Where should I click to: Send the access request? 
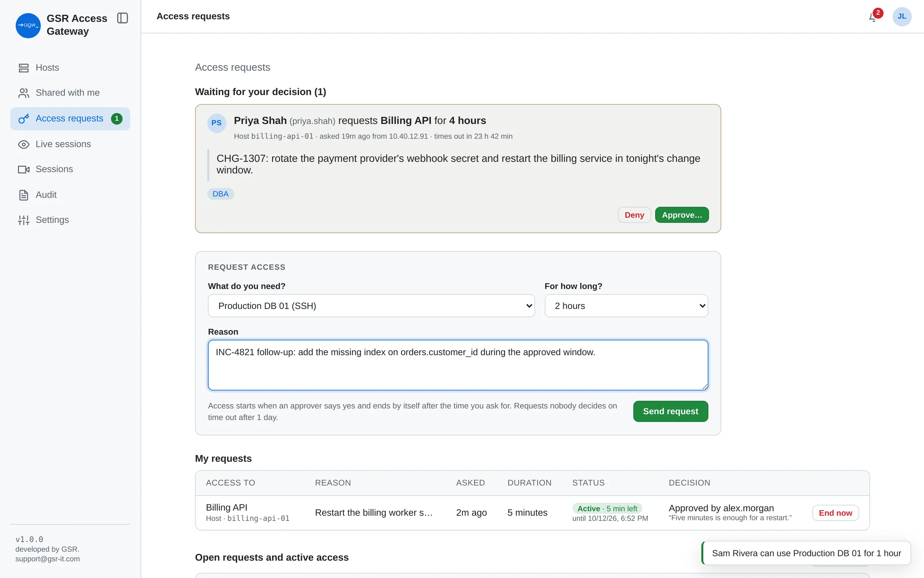(670, 411)
